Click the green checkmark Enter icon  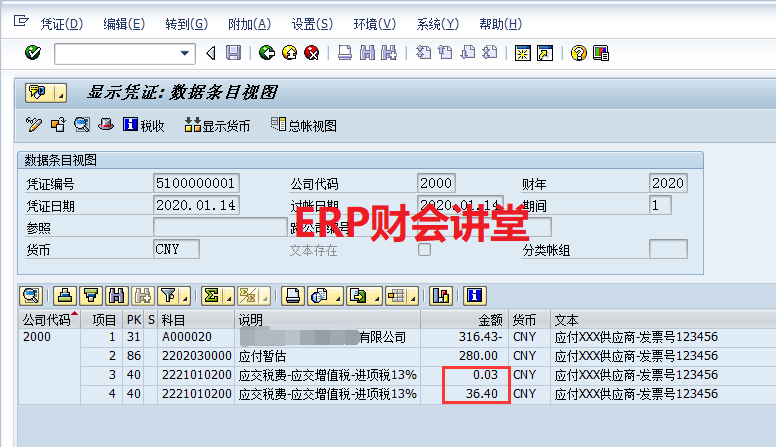[33, 53]
